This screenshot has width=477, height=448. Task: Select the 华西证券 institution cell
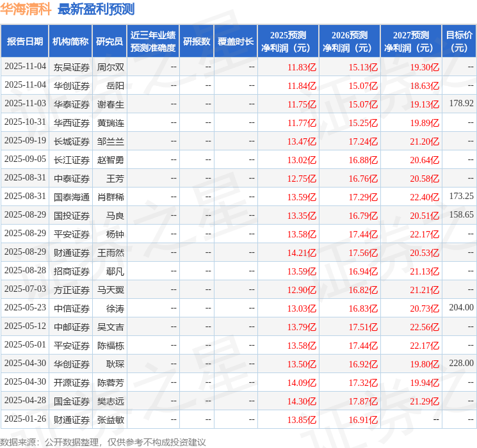[x=72, y=123]
